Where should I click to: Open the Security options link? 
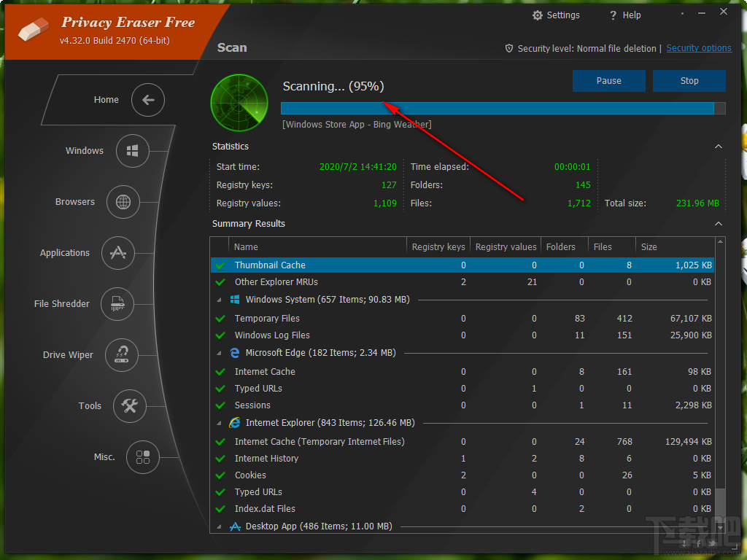(698, 48)
